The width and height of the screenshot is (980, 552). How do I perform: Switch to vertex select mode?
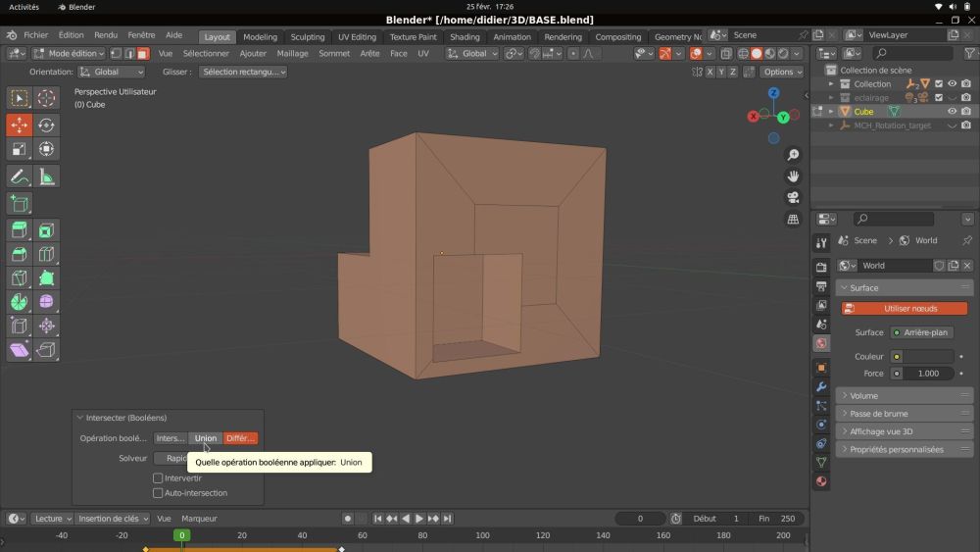[x=117, y=54]
